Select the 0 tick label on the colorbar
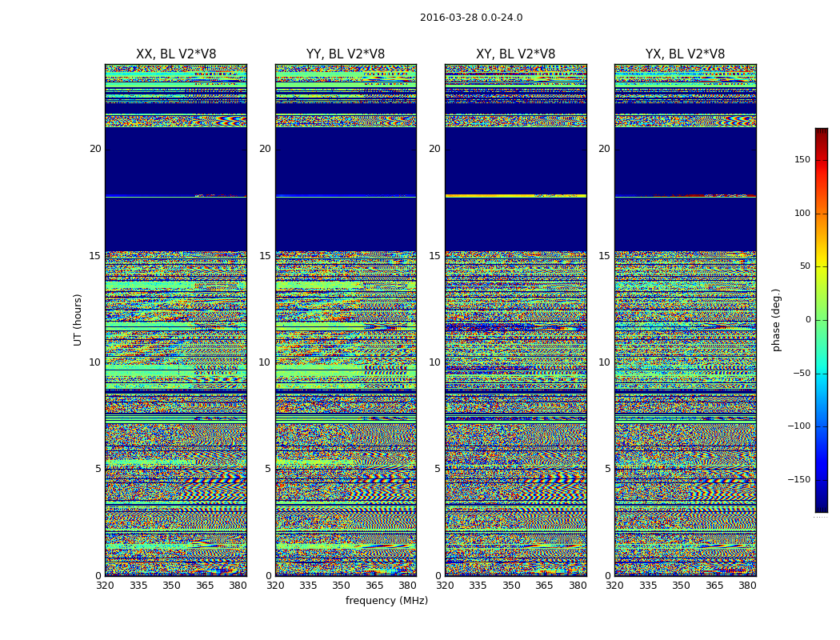This screenshot has height=640, width=840. 807,320
